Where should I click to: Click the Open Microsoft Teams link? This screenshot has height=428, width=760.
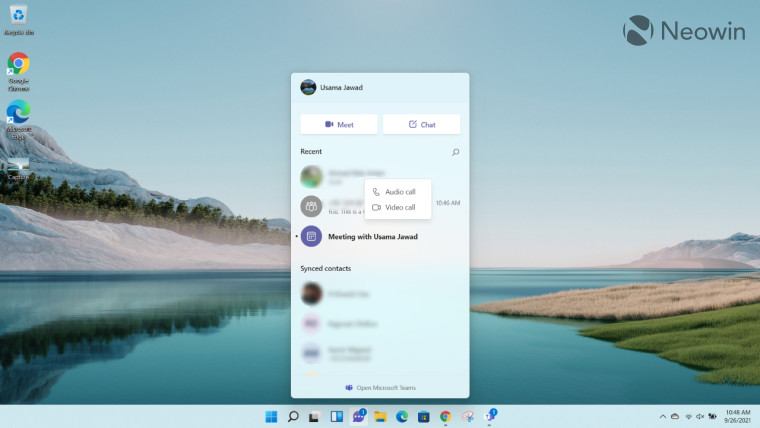(380, 388)
